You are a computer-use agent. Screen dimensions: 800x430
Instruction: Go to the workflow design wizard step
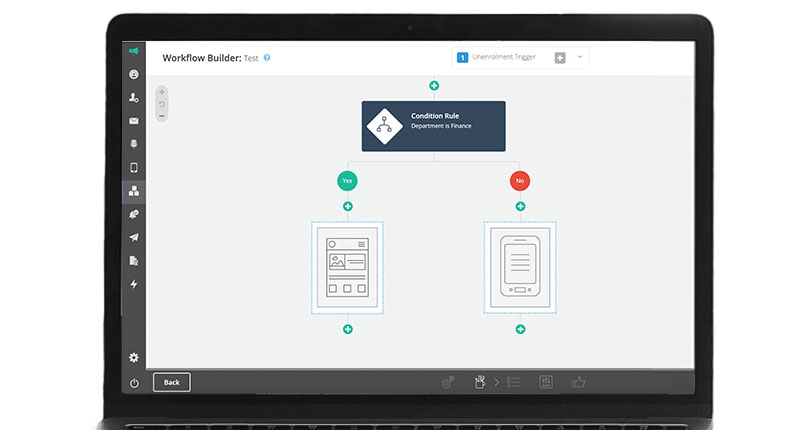tap(480, 382)
